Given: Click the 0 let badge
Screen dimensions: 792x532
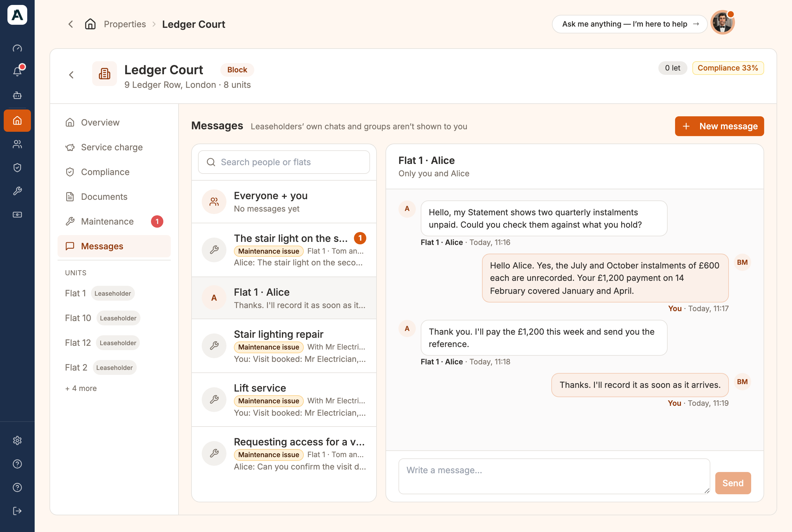Looking at the screenshot, I should [x=673, y=68].
